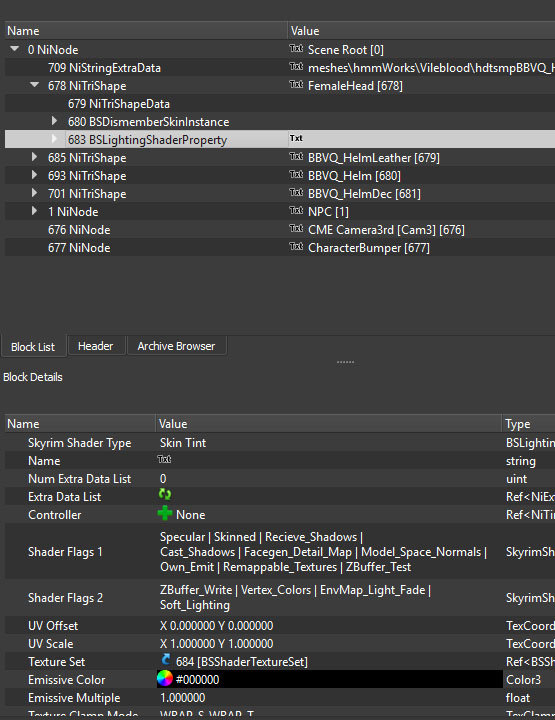The height and width of the screenshot is (720, 555).
Task: Expand the 685 NiTriShape node
Action: click(34, 157)
